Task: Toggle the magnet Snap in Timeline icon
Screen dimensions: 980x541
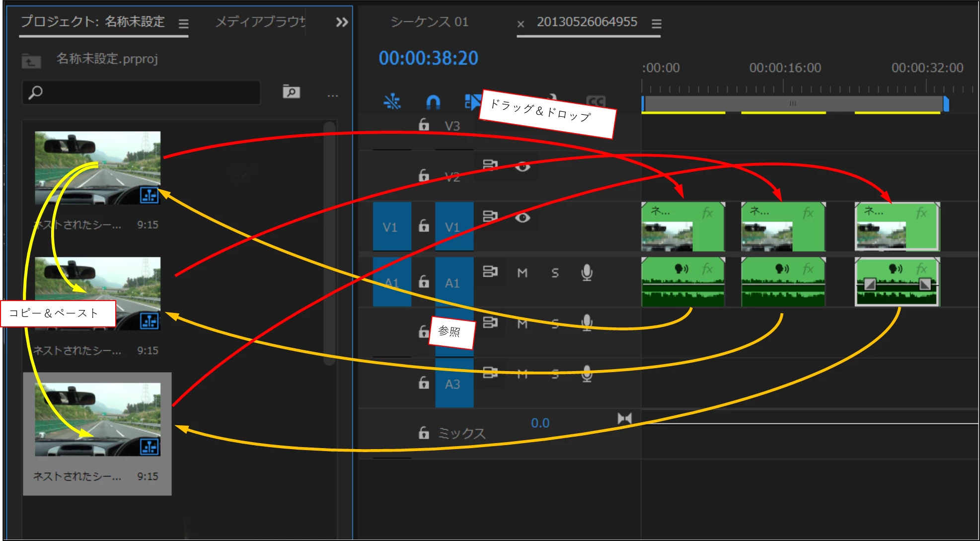Action: pyautogui.click(x=433, y=102)
